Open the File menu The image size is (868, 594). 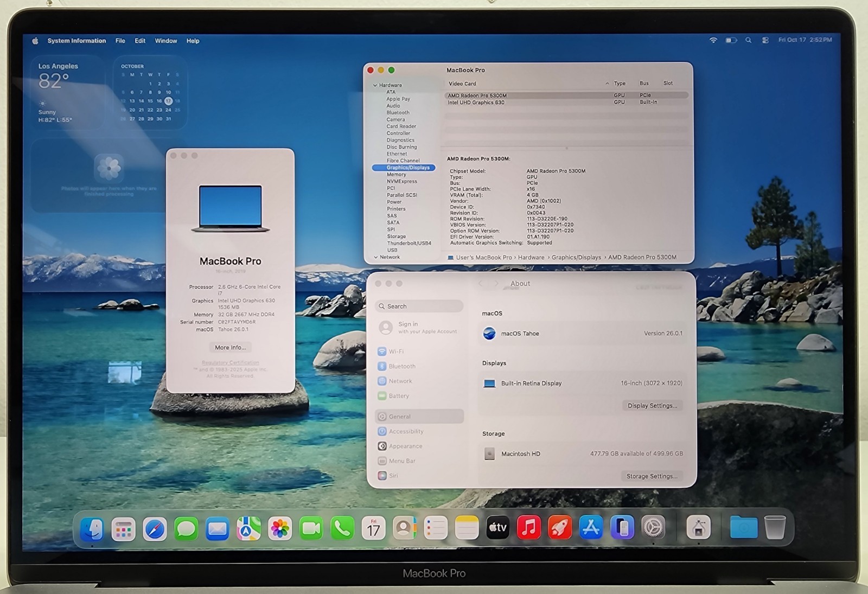(x=120, y=41)
